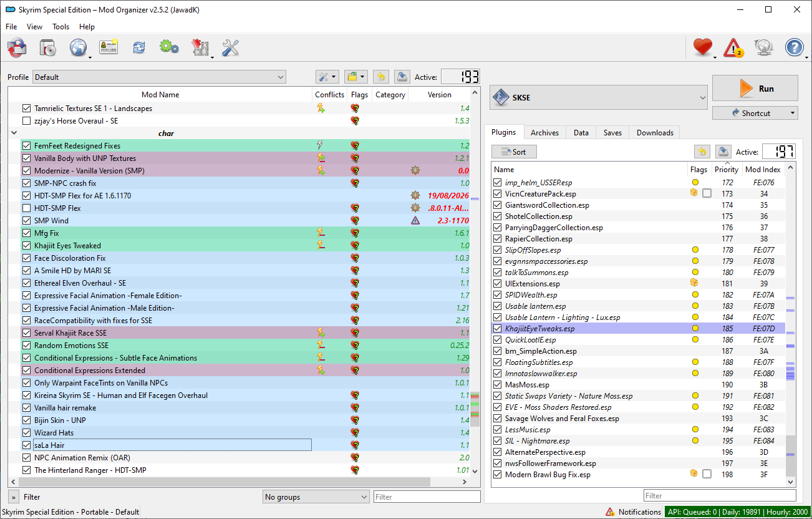The image size is (812, 519).
Task: Click the warning triangle icon on SMP Wind row
Action: [415, 220]
